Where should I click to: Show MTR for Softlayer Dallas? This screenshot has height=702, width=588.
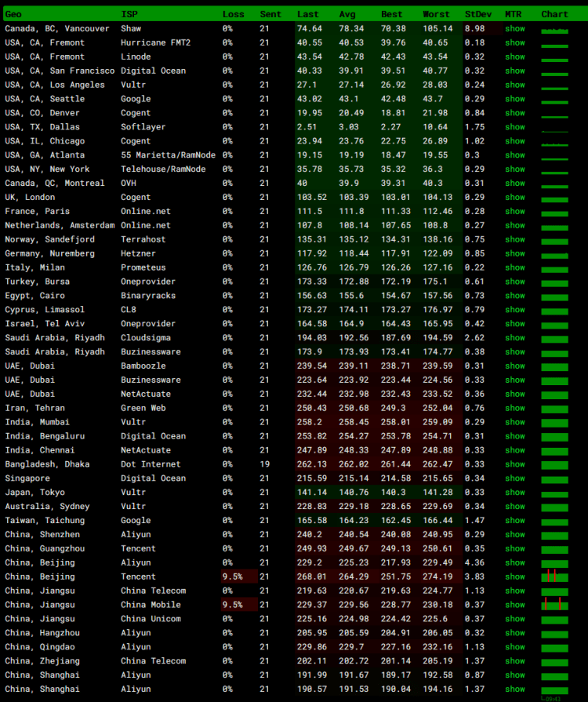pyautogui.click(x=514, y=127)
